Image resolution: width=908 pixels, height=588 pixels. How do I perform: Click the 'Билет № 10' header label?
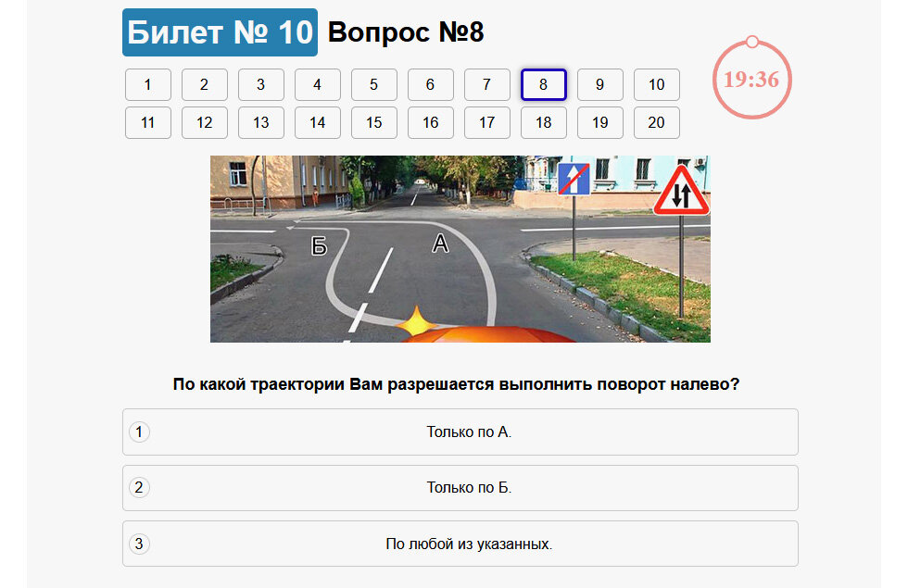point(220,31)
